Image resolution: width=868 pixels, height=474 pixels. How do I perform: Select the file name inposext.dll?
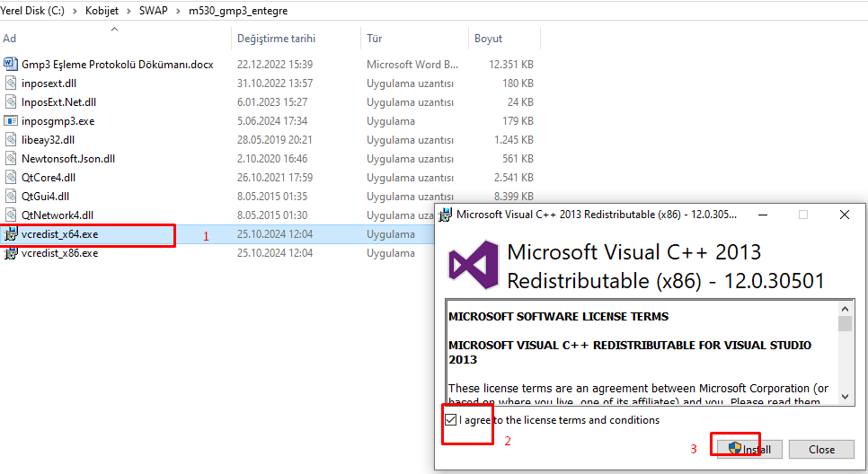tap(49, 83)
